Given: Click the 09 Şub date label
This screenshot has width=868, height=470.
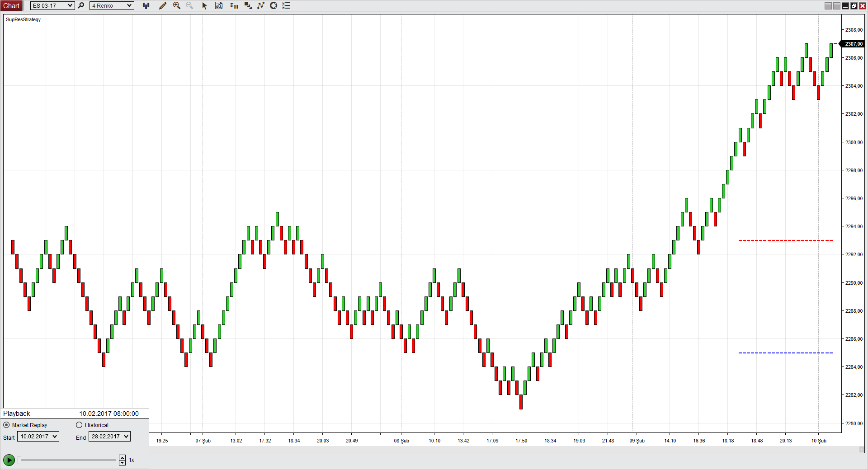Looking at the screenshot, I should point(637,441).
